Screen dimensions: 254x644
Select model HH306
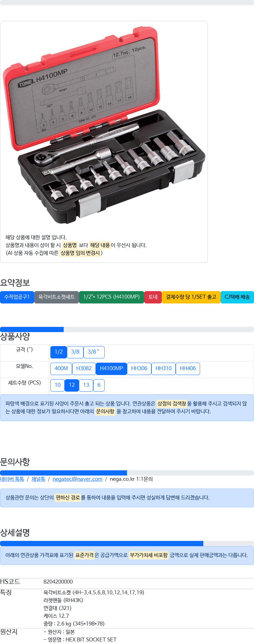(x=139, y=369)
